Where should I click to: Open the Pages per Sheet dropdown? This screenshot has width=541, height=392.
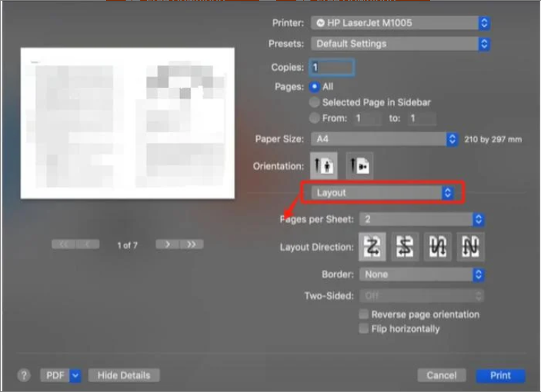point(422,220)
